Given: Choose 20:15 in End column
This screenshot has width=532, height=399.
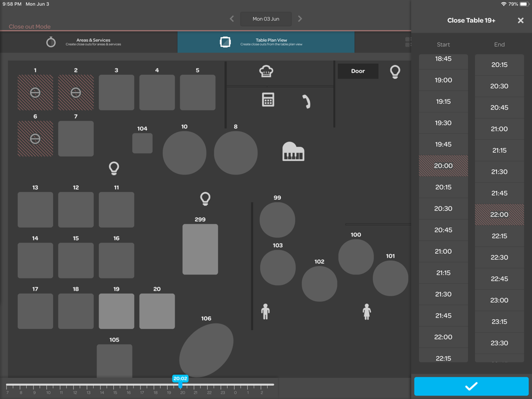Looking at the screenshot, I should [500, 64].
